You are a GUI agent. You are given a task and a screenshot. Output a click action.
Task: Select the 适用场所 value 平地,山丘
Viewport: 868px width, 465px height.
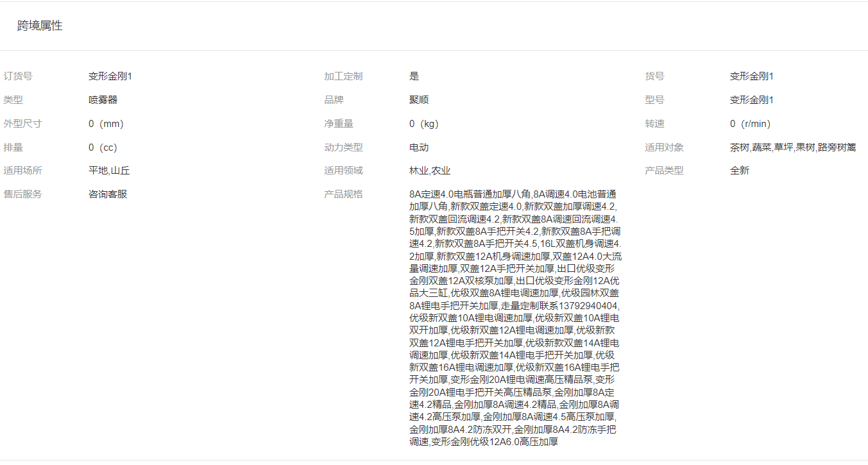[x=109, y=171]
